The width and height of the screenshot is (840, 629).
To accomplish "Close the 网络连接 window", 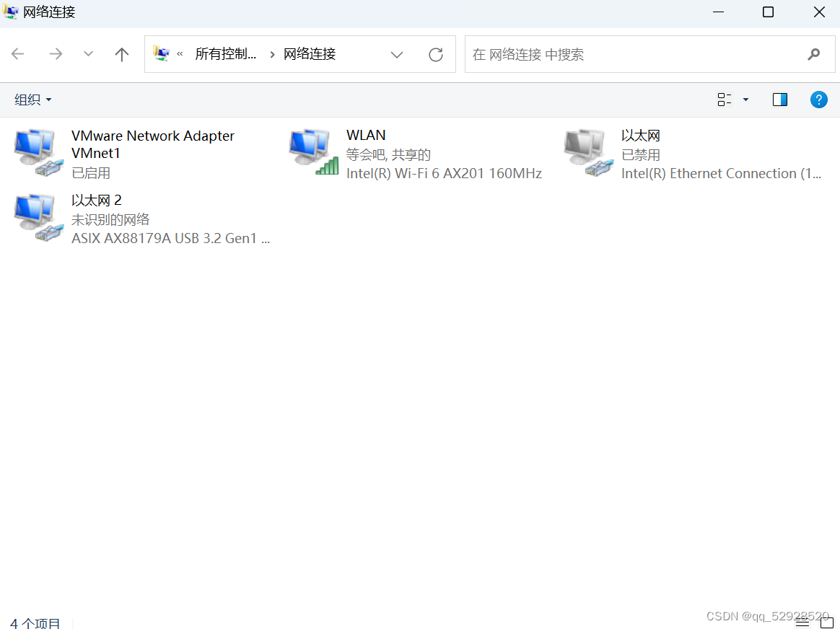I will pos(819,12).
